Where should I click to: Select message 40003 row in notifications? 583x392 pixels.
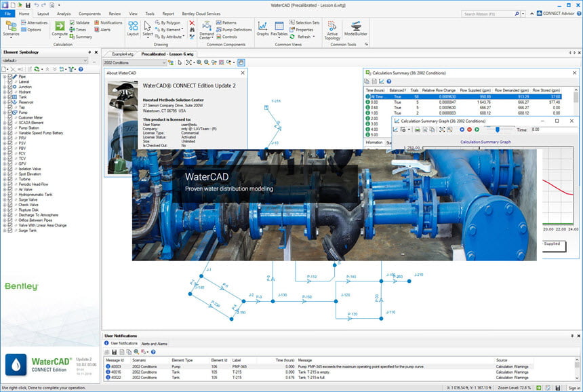pos(319,367)
